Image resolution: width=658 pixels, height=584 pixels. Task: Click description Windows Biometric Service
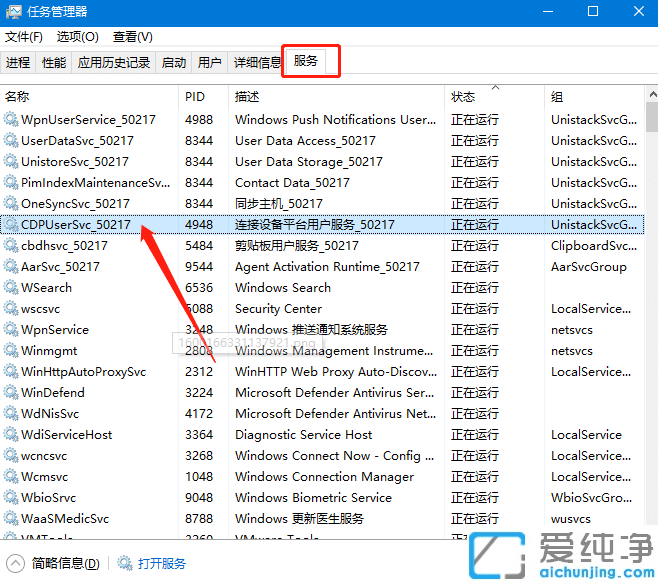tap(313, 498)
